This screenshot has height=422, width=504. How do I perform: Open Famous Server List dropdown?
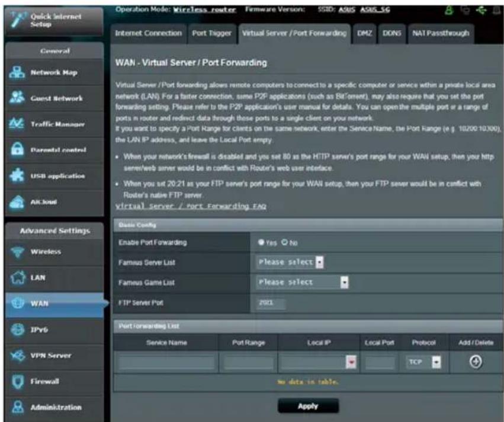pyautogui.click(x=290, y=262)
